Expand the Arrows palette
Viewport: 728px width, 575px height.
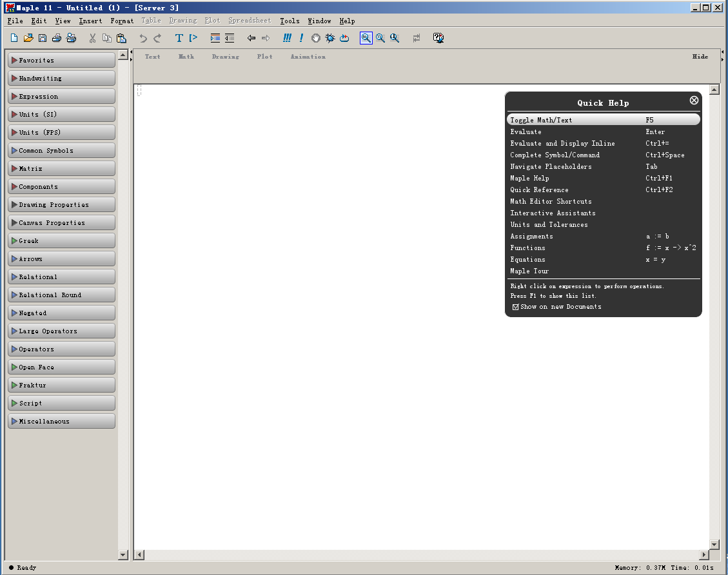coord(61,259)
